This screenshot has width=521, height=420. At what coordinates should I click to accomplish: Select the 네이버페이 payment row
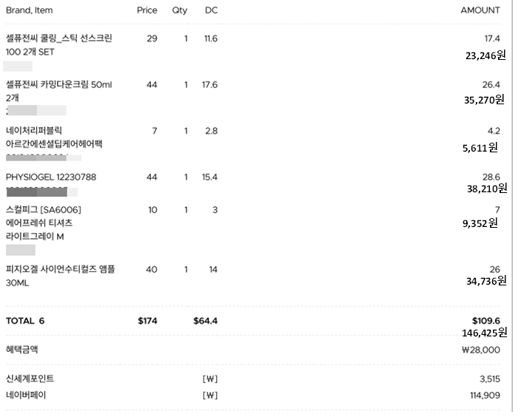26,395
